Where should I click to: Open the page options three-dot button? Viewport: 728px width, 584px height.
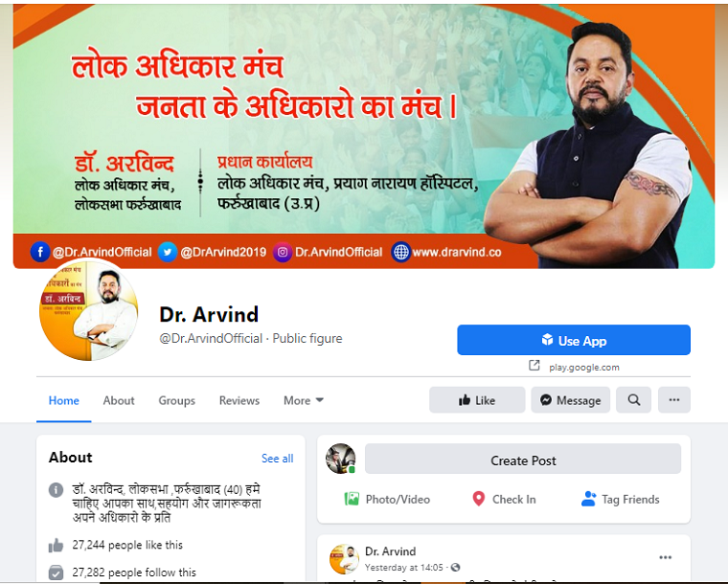pos(674,400)
